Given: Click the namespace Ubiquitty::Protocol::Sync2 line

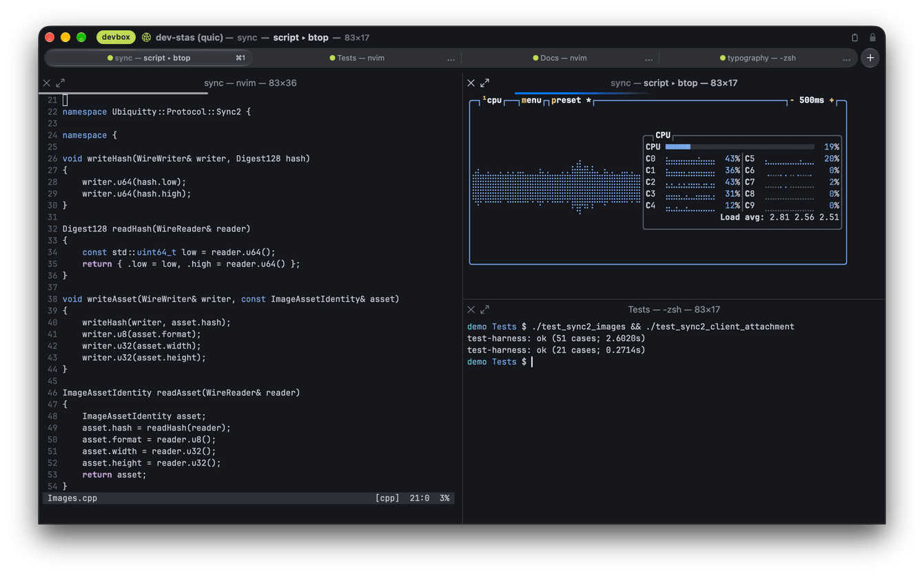Looking at the screenshot, I should click(x=156, y=112).
